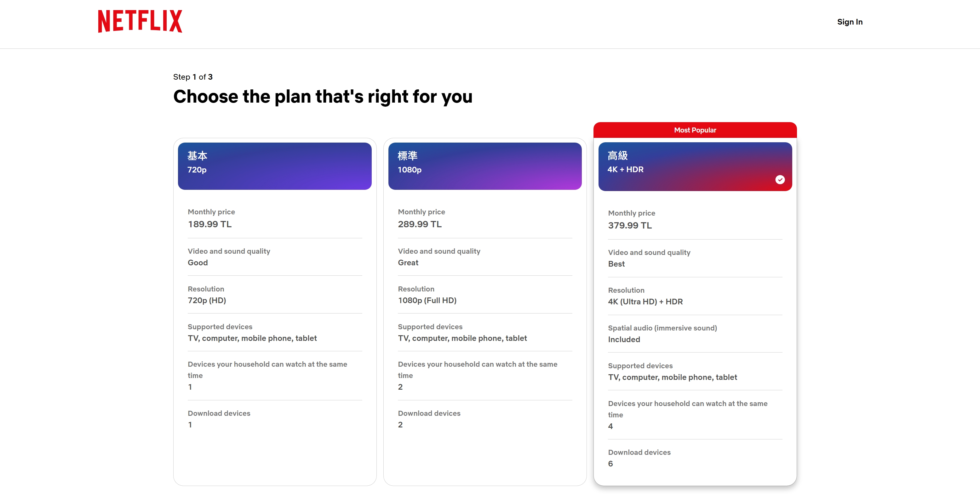Click the 289.99 TL monthly price
This screenshot has height=497, width=980.
(420, 224)
